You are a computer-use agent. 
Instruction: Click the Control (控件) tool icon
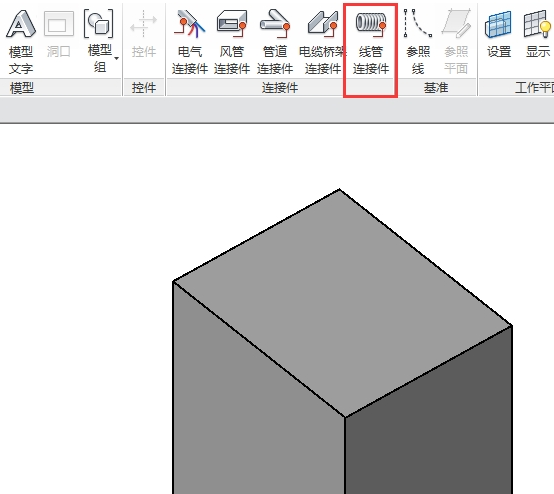point(144,34)
